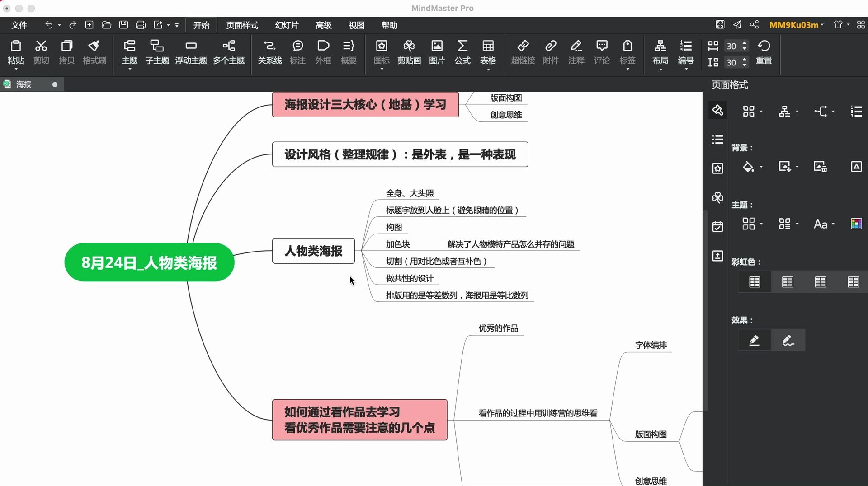Open the theme font (Aa) dropdown

(x=824, y=224)
